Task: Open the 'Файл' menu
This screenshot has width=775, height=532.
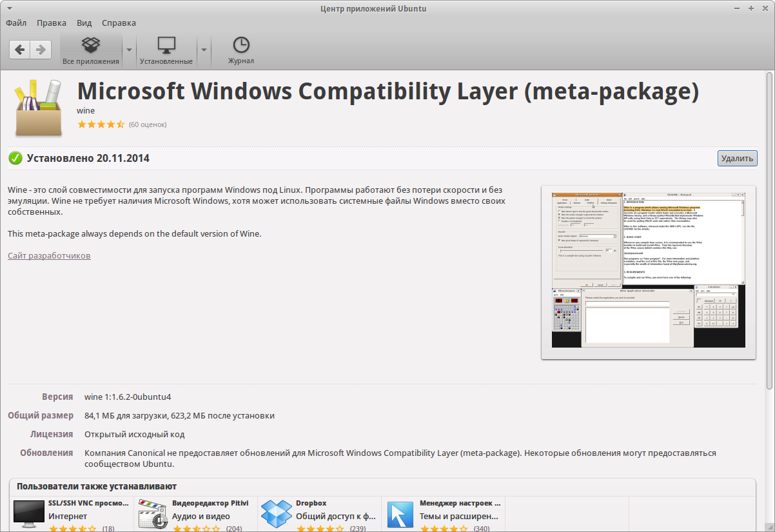Action: [16, 23]
